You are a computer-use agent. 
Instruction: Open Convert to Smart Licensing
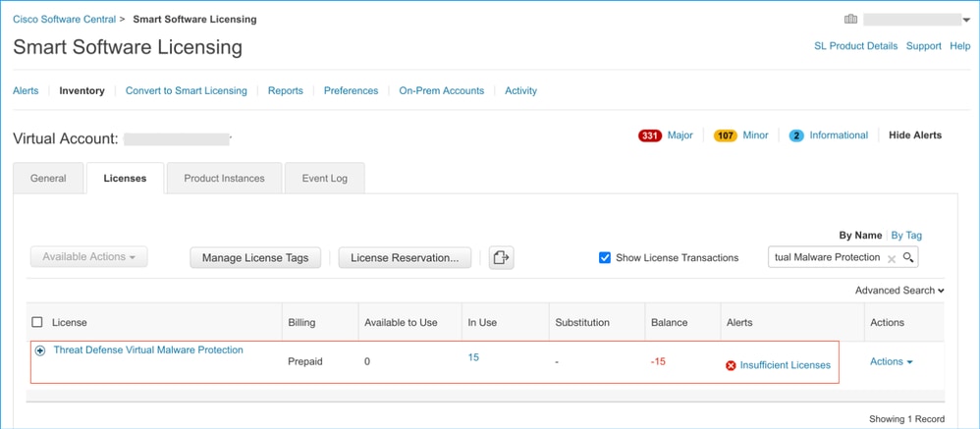(187, 90)
